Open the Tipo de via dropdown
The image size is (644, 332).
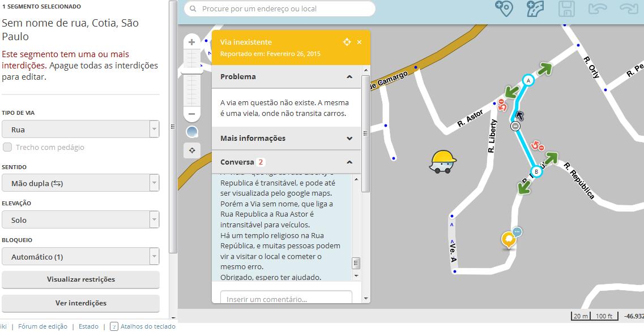tap(80, 129)
